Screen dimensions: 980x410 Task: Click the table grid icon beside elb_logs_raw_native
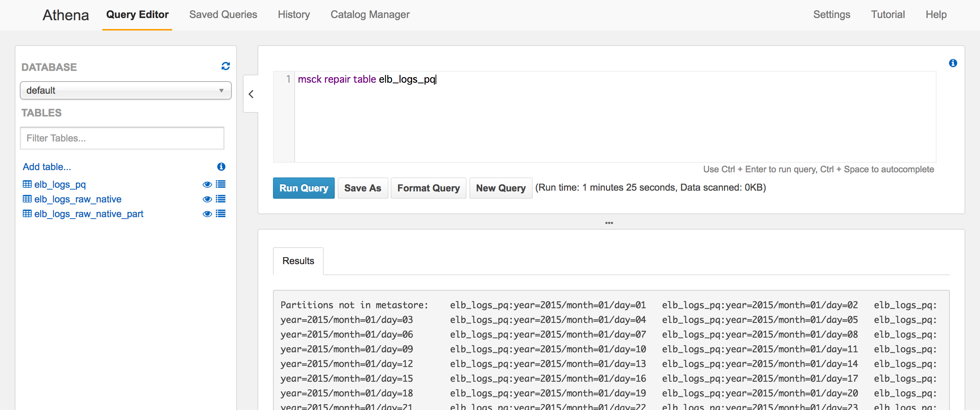point(26,199)
